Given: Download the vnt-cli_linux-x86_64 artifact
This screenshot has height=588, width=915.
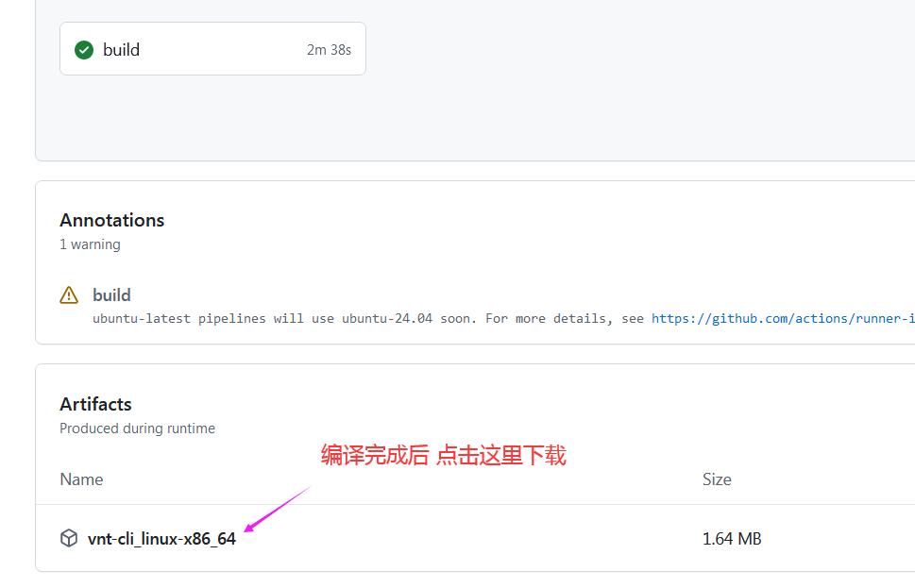Looking at the screenshot, I should pos(161,538).
